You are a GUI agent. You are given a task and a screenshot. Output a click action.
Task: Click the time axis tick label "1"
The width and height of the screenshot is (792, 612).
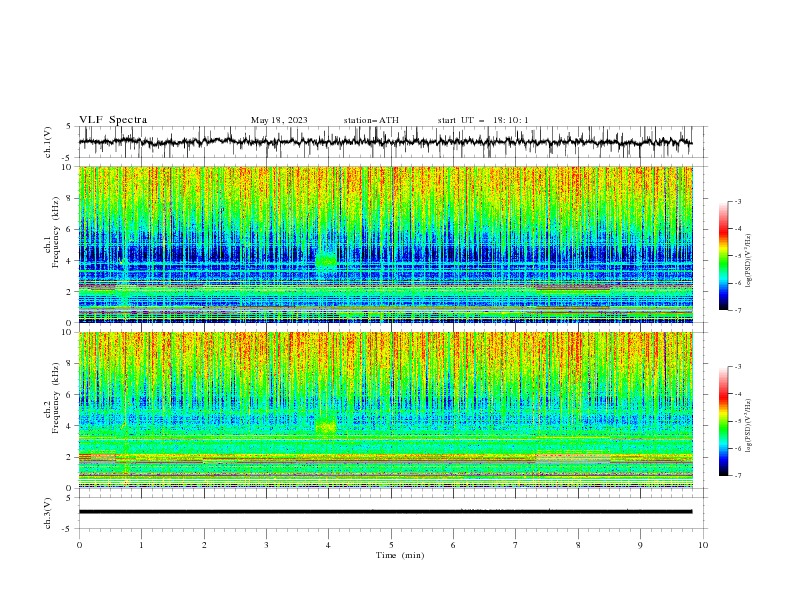point(141,545)
